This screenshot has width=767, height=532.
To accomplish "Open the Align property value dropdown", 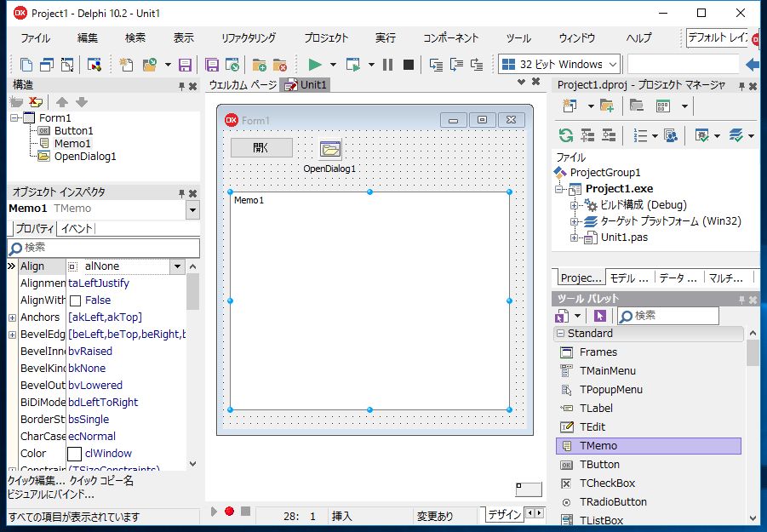I will 177,266.
